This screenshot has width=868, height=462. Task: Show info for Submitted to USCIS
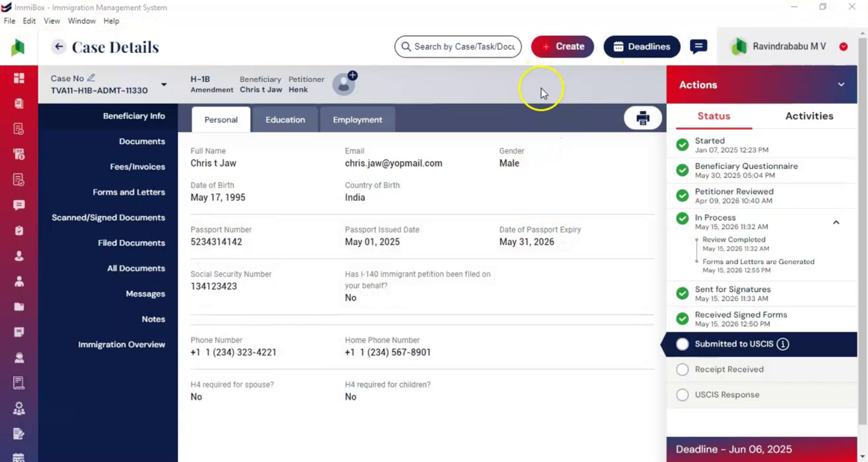[783, 344]
